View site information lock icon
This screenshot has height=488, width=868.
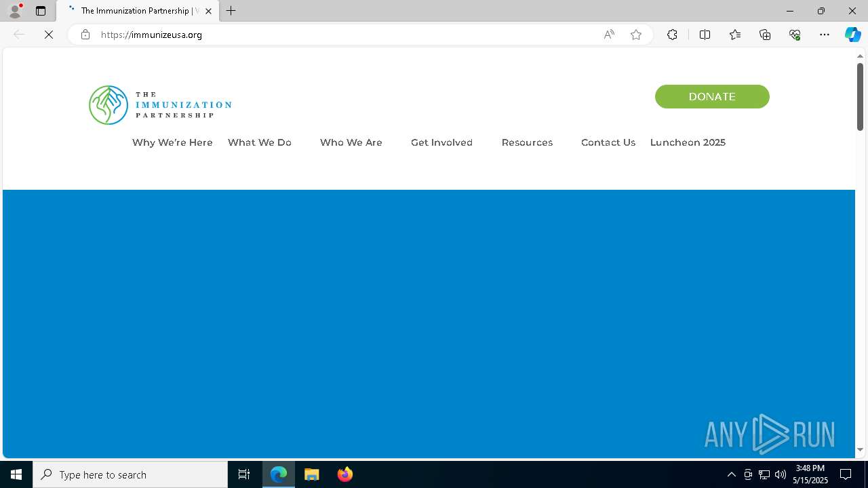85,35
